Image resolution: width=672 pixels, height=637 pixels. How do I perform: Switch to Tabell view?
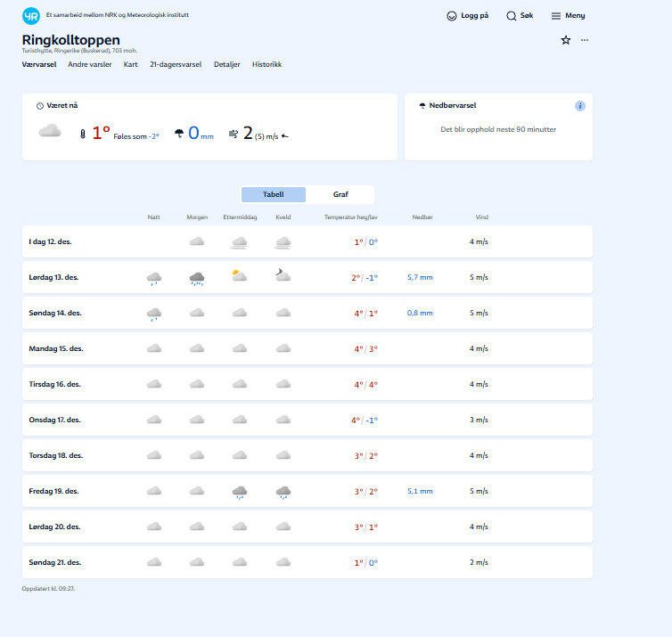point(274,194)
